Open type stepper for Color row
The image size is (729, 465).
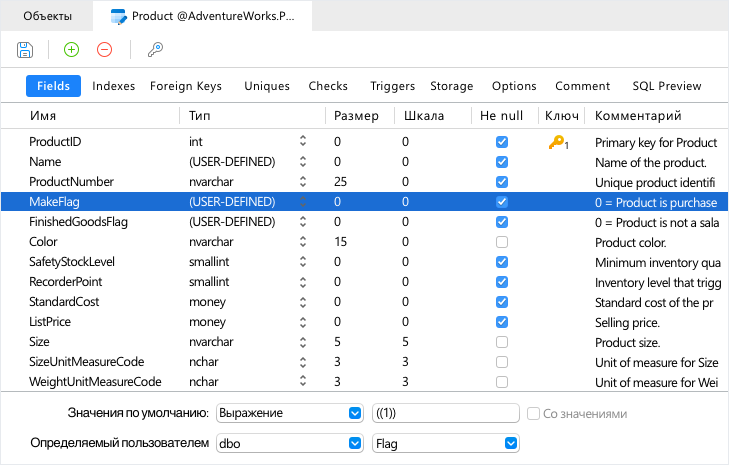[303, 241]
